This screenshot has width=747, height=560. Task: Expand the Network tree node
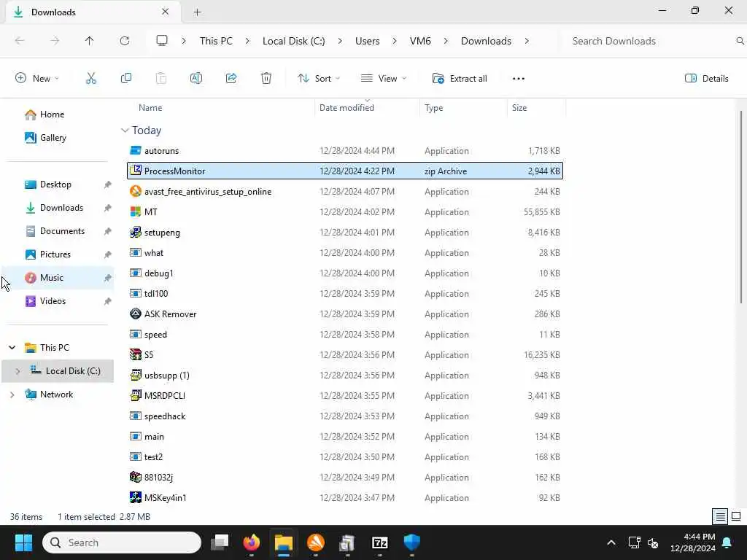(12, 394)
